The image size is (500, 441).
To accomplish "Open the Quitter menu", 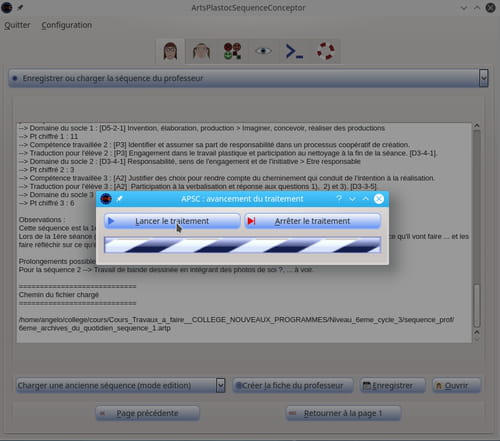I will [17, 25].
